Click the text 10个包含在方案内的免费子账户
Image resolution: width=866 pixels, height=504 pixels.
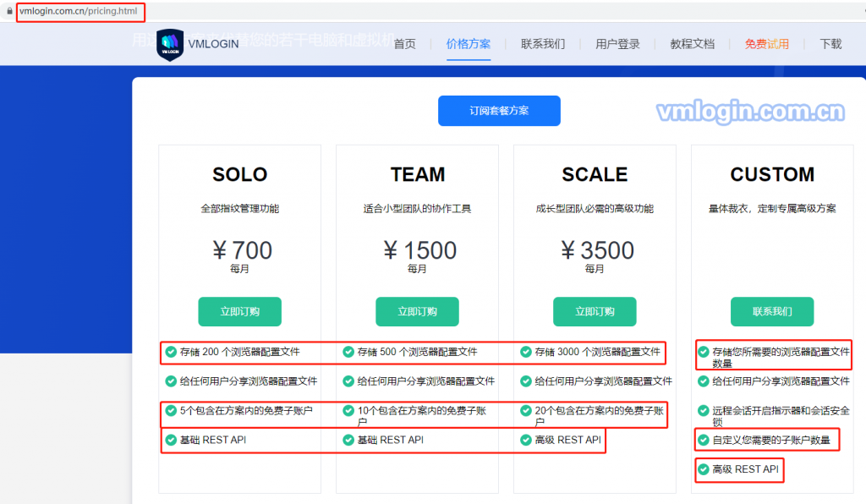(x=422, y=416)
